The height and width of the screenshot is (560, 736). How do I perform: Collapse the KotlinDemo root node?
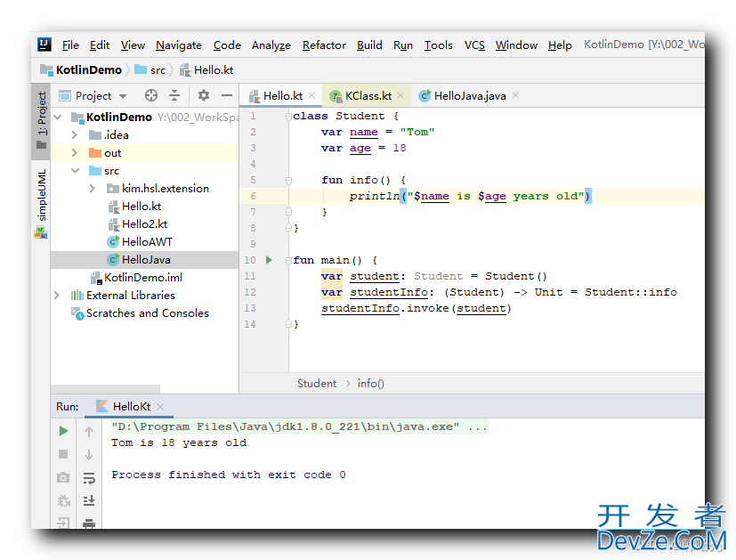click(58, 117)
